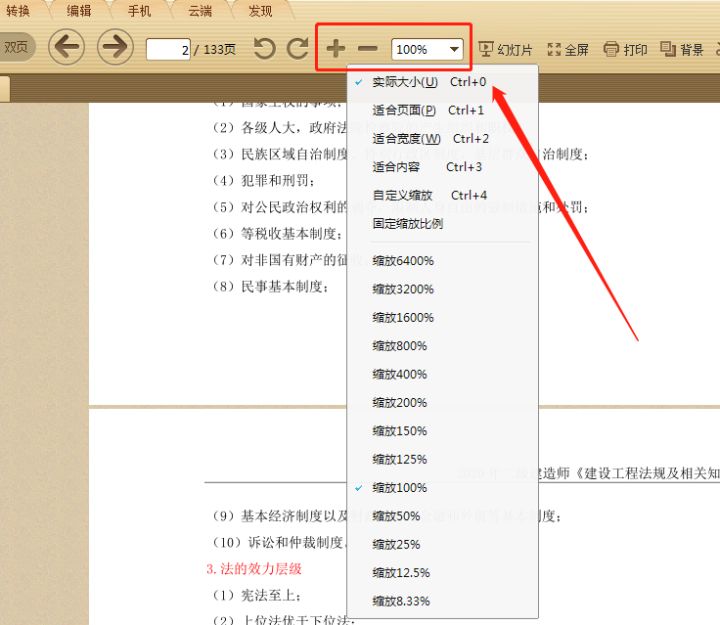Switch to the 云端 tab

click(199, 11)
